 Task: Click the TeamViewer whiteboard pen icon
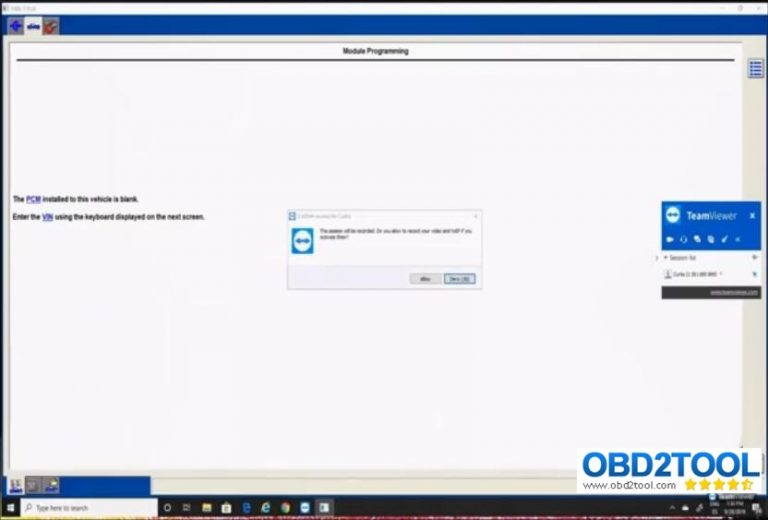724,239
